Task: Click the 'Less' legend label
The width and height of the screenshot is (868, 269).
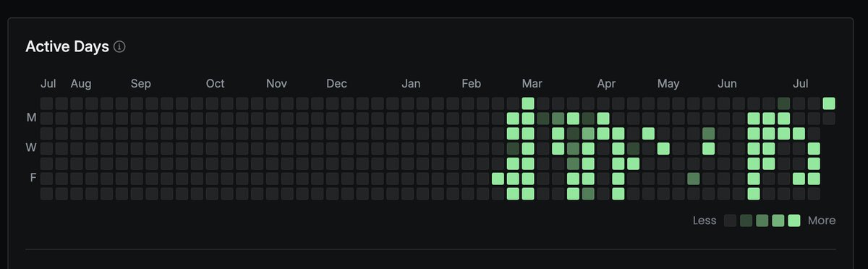Action: [x=705, y=221]
